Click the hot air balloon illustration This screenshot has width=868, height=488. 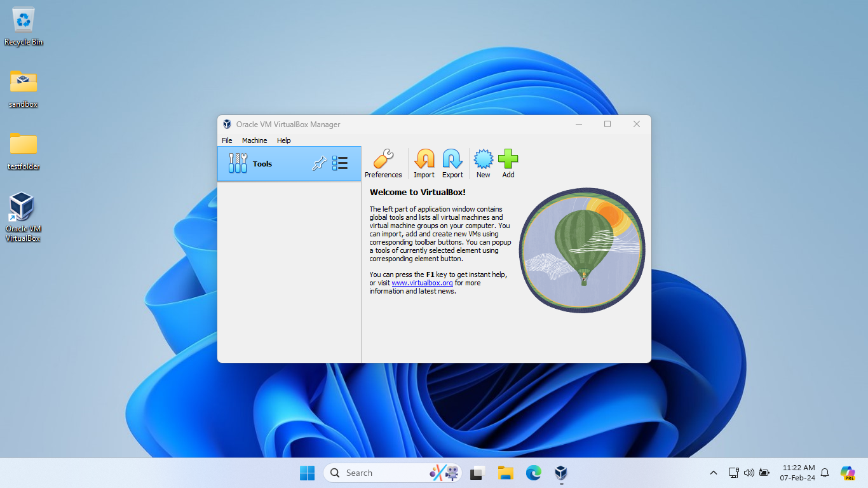582,250
